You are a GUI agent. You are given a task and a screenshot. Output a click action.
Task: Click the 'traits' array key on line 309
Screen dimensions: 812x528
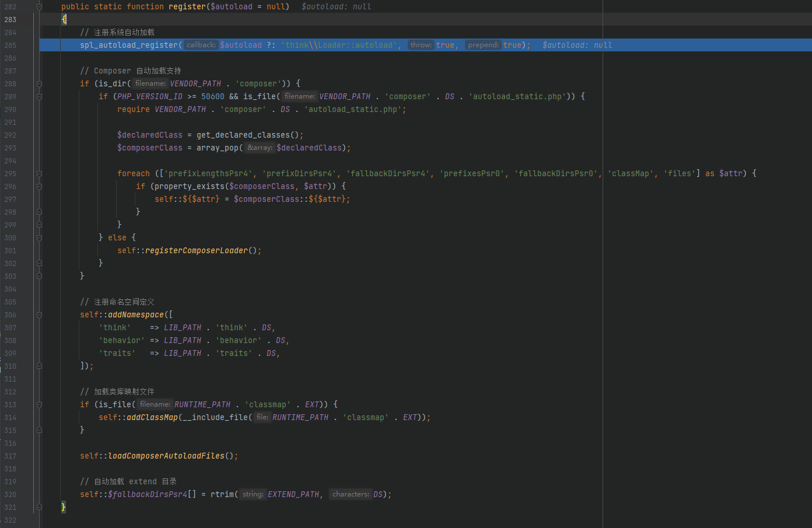117,353
